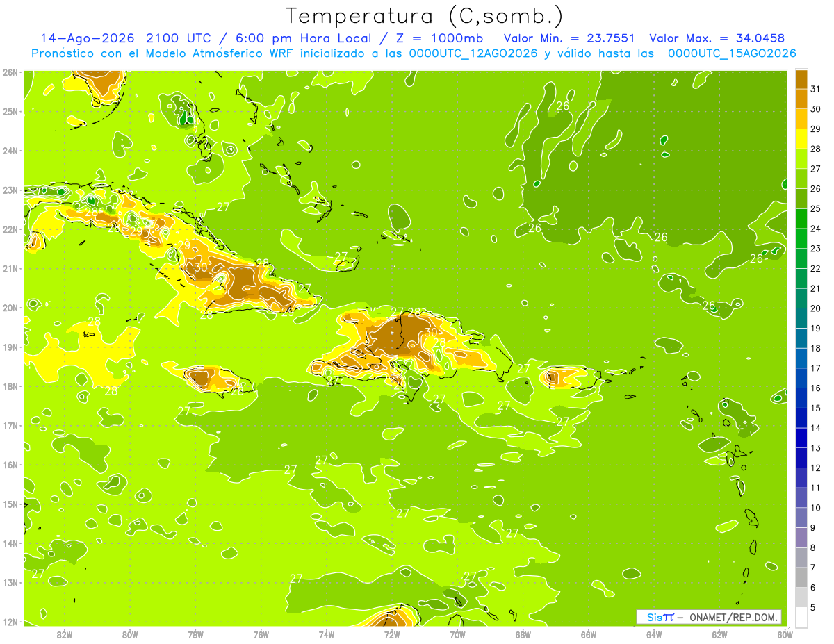Screen dimensions: 834x644
Task: Click the "62W" longitude axis label
Action: pyautogui.click(x=720, y=634)
